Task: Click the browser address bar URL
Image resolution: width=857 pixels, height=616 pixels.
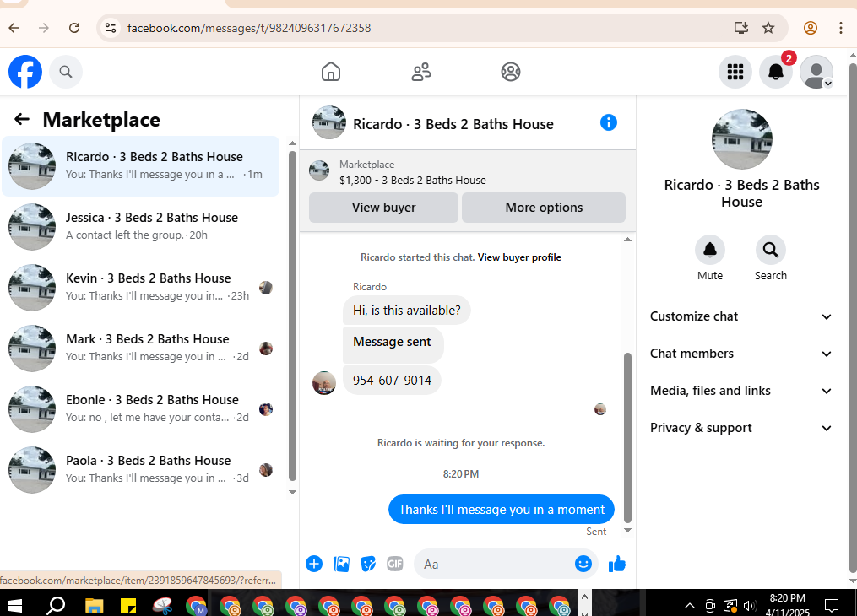Action: pos(249,28)
